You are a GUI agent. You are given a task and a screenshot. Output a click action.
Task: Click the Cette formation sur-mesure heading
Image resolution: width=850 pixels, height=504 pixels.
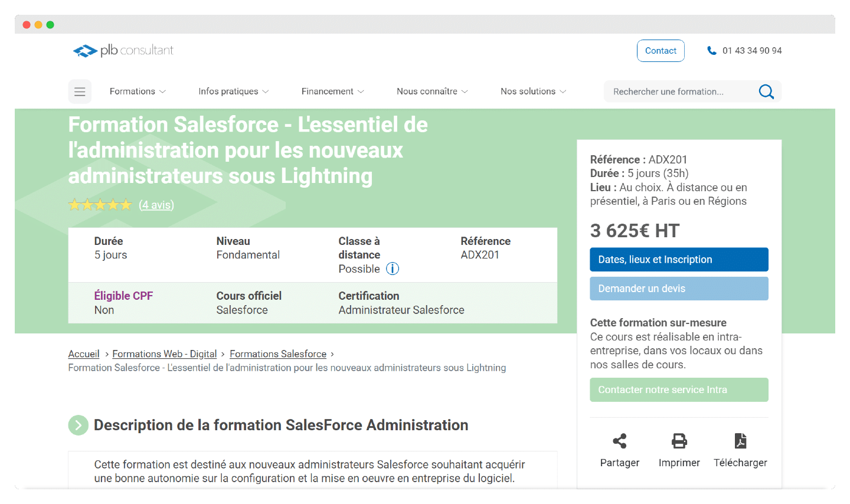658,323
